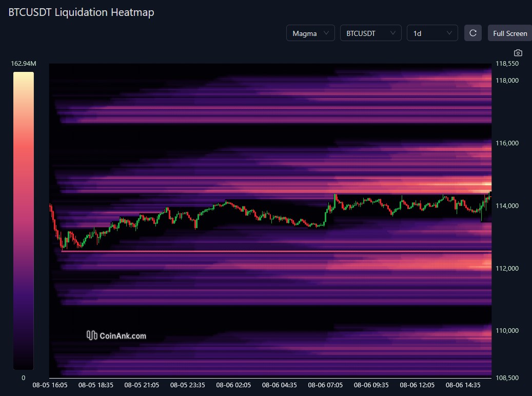Click the 118,550 top price label
The width and height of the screenshot is (532, 396).
[x=507, y=64]
